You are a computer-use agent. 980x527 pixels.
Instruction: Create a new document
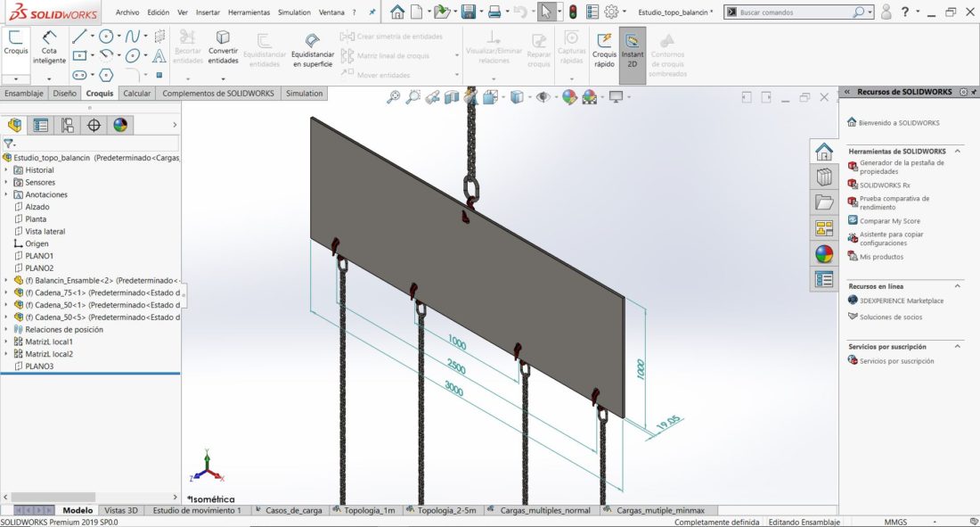(x=416, y=12)
